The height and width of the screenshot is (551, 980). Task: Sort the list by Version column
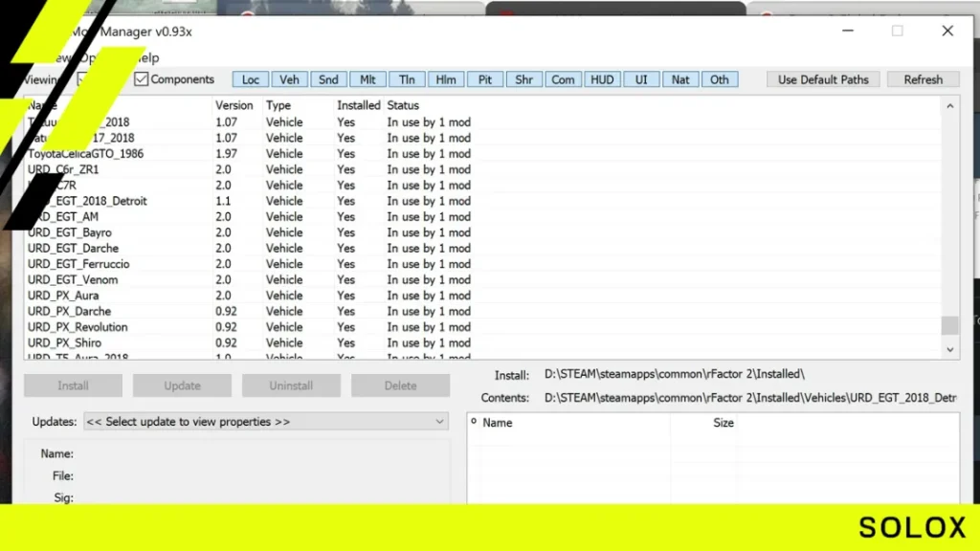[x=234, y=105]
